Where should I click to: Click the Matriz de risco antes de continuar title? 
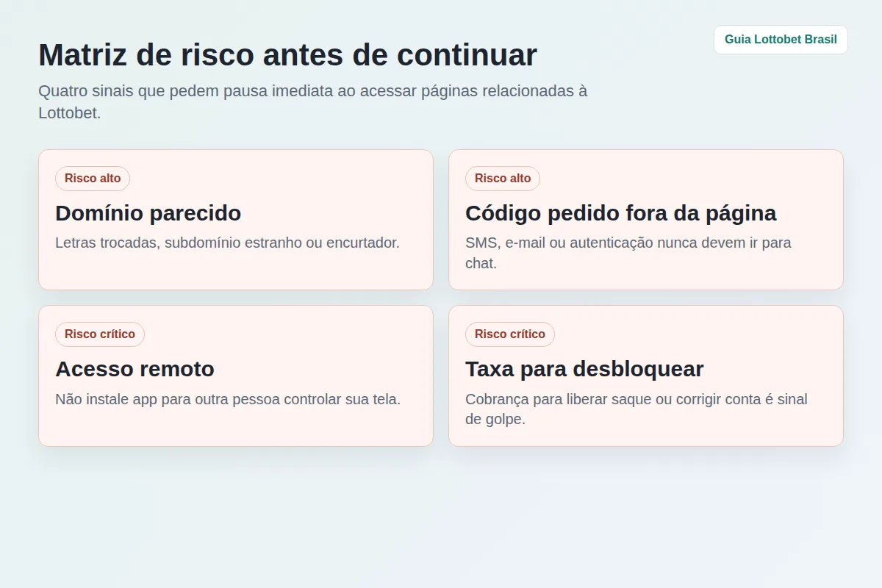point(288,55)
